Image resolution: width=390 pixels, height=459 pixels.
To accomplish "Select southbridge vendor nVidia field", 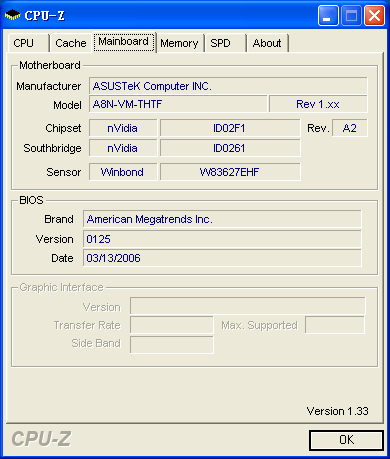I will click(123, 148).
